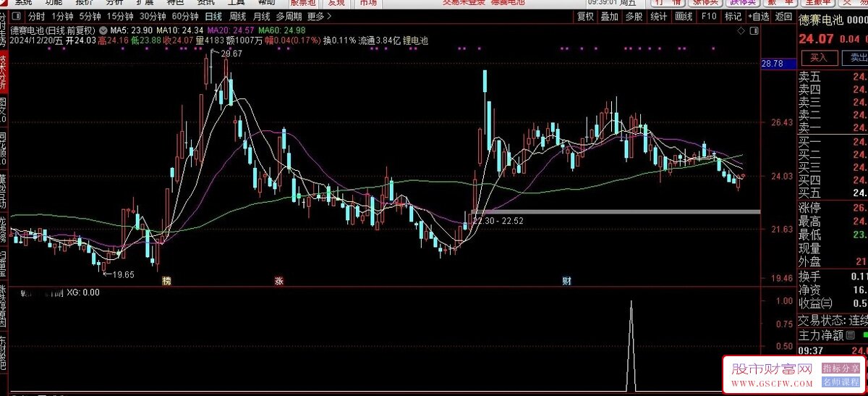The height and width of the screenshot is (396, 868).
Task: Open the 特色 menu
Action: pyautogui.click(x=176, y=3)
